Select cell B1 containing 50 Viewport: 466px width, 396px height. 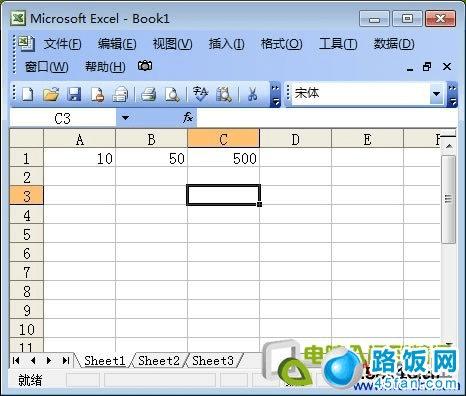152,158
